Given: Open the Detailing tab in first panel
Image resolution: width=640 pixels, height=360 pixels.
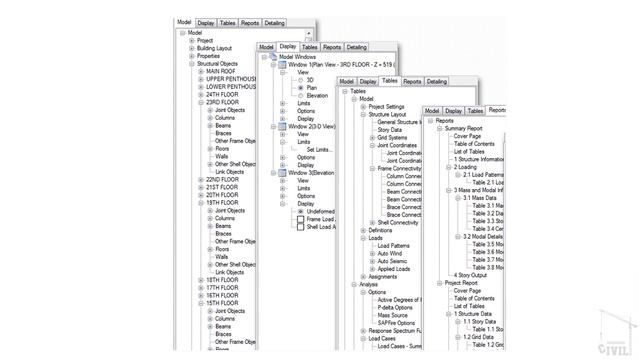Looking at the screenshot, I should pos(274,23).
